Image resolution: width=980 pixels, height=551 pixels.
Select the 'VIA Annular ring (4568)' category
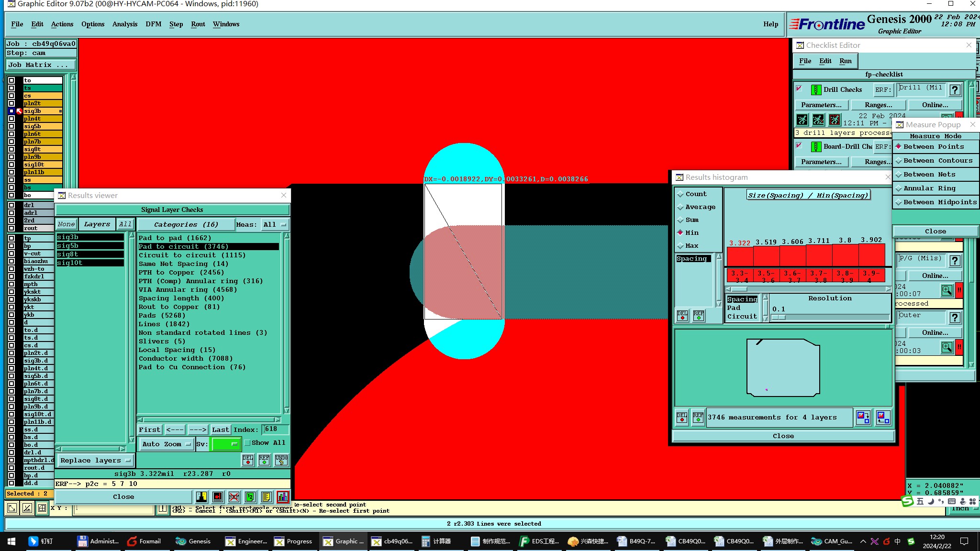pyautogui.click(x=188, y=289)
